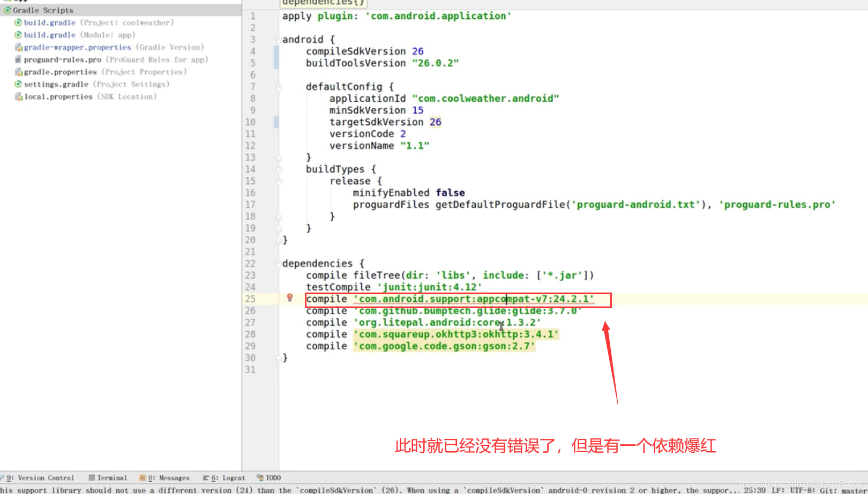
Task: Click 'proguard-rules.pro' string on line 17
Action: [777, 205]
